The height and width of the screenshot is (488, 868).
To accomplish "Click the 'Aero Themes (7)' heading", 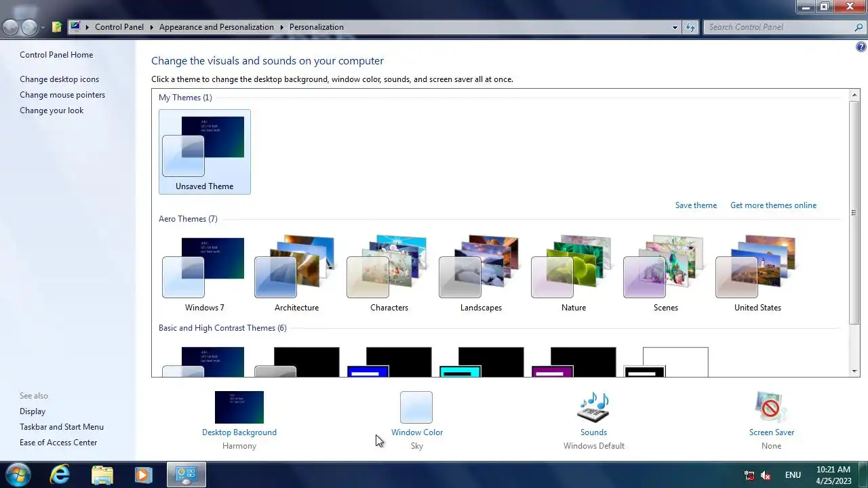I will (188, 219).
